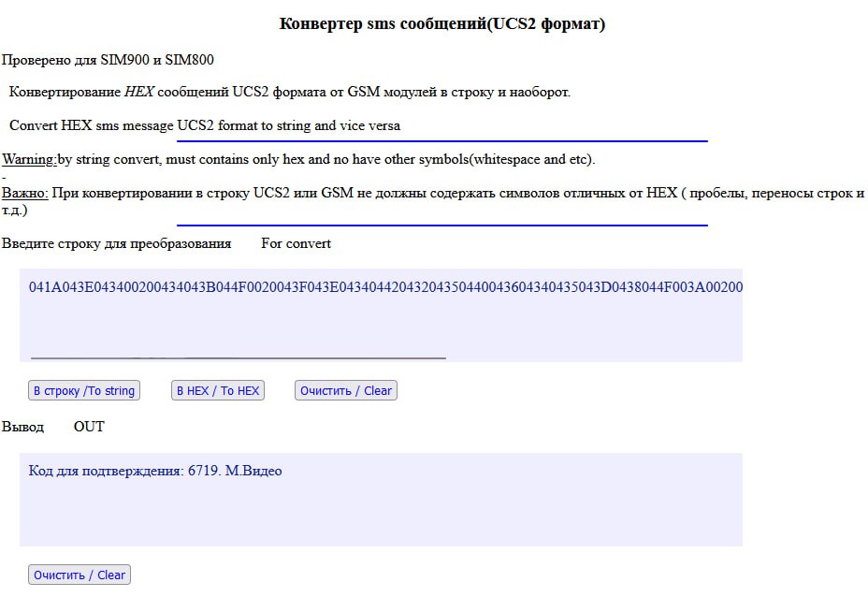Click the 'Convert HEX sms message' English description

point(205,125)
